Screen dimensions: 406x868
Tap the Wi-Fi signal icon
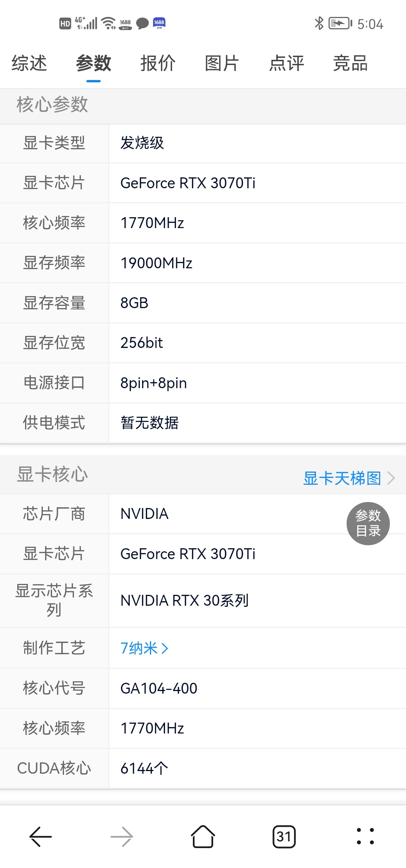click(x=109, y=23)
